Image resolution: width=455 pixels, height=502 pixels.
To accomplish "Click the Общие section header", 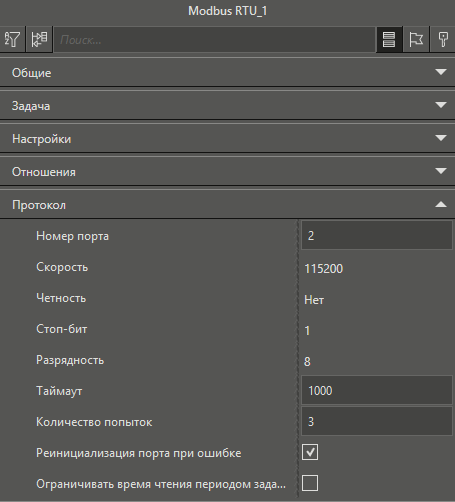I will pyautogui.click(x=227, y=72).
